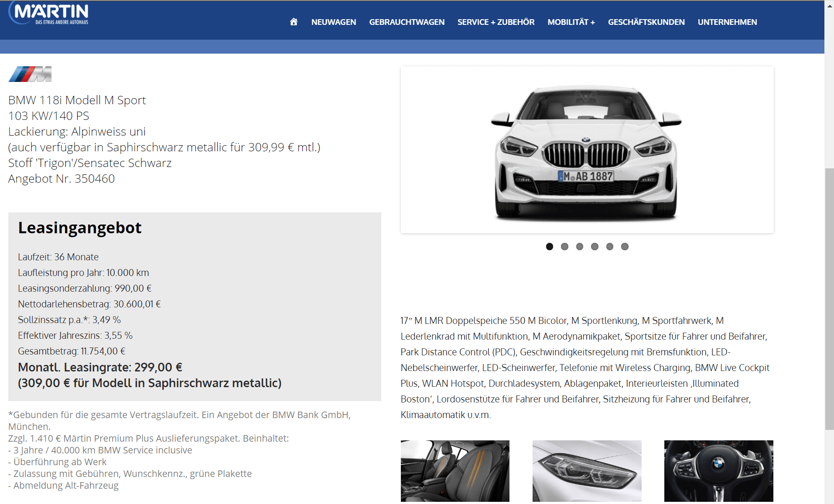Open the Geschäftskunden menu
The image size is (834, 504).
646,22
